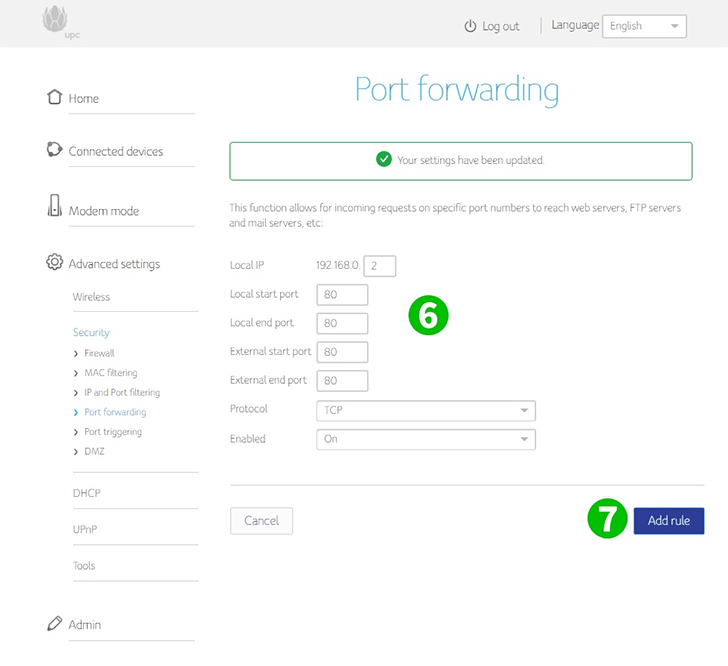Click the Home house icon

pos(54,97)
